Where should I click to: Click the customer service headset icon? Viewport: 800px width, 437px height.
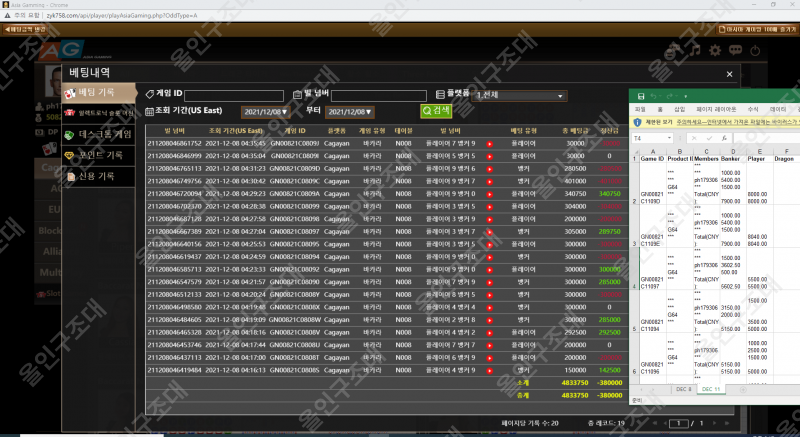[x=673, y=50]
